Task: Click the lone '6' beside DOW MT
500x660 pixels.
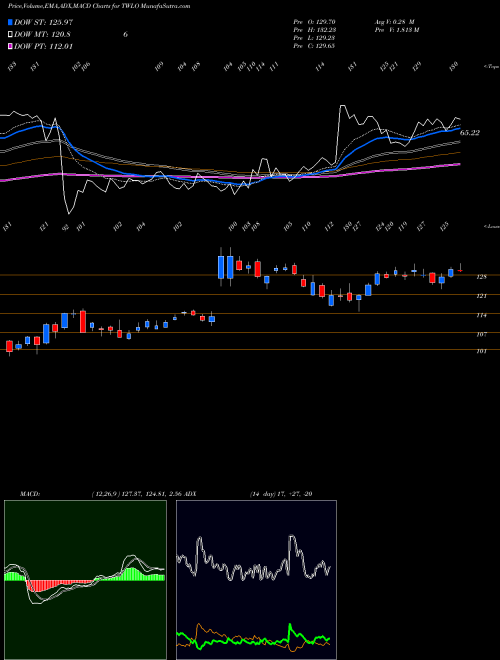Action: click(125, 34)
